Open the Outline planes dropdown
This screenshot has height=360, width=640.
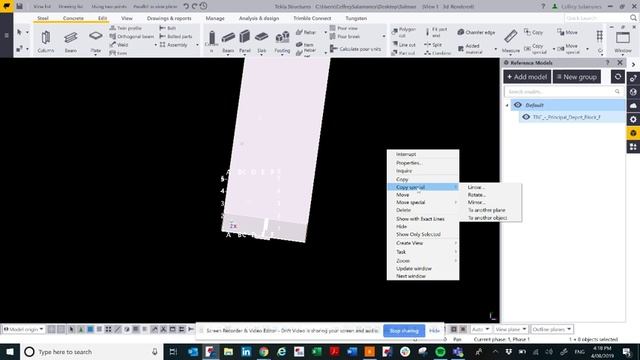pyautogui.click(x=552, y=329)
